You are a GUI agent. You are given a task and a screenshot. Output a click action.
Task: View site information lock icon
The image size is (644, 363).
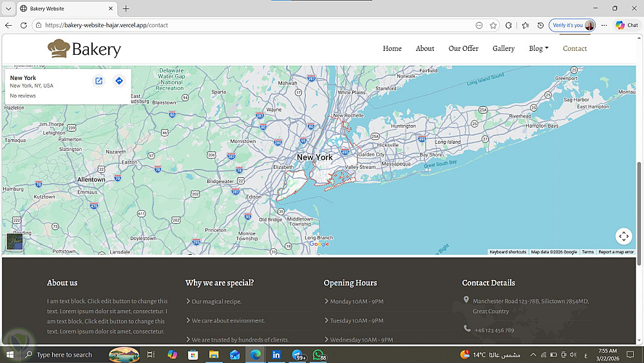[x=39, y=25]
